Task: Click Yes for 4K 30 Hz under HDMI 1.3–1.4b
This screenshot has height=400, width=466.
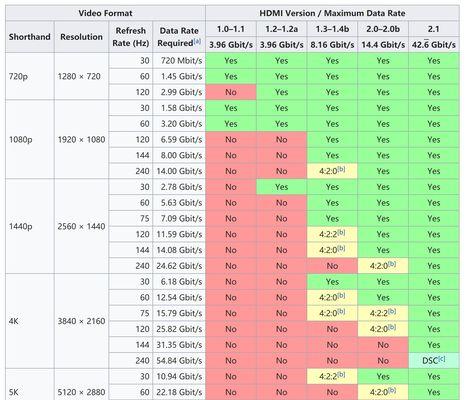Action: point(332,282)
